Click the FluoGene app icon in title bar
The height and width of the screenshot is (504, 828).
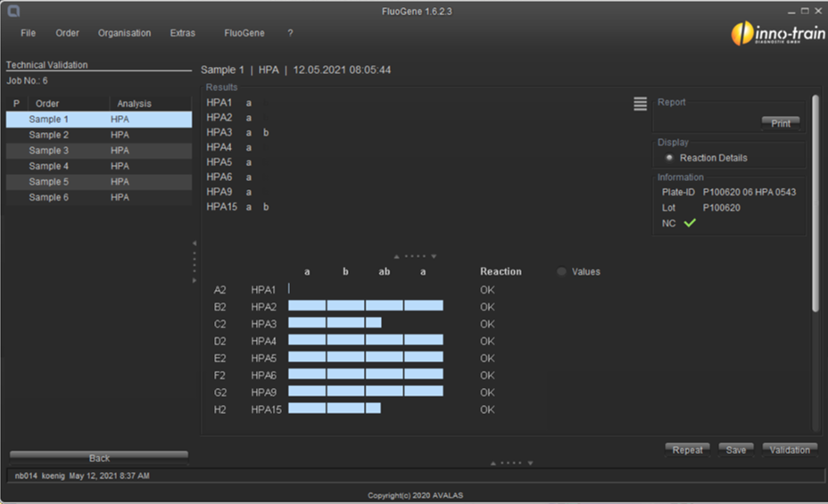13,11
